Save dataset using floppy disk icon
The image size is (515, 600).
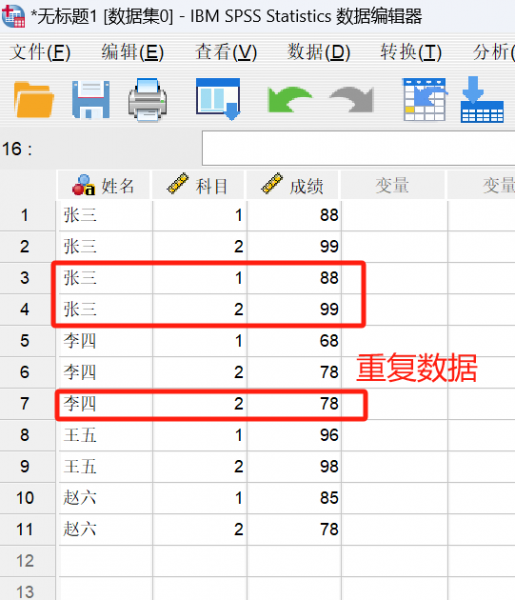pos(91,99)
